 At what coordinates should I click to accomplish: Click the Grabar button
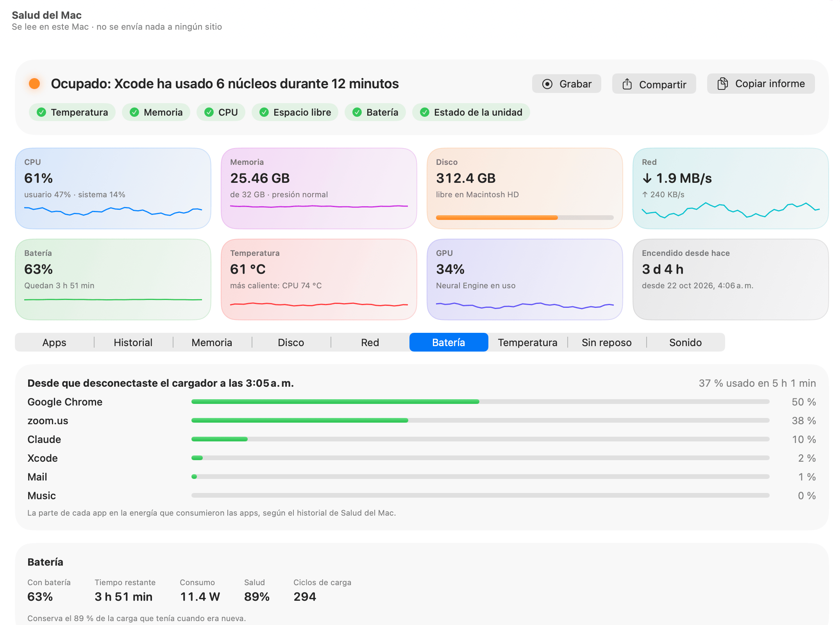click(567, 84)
